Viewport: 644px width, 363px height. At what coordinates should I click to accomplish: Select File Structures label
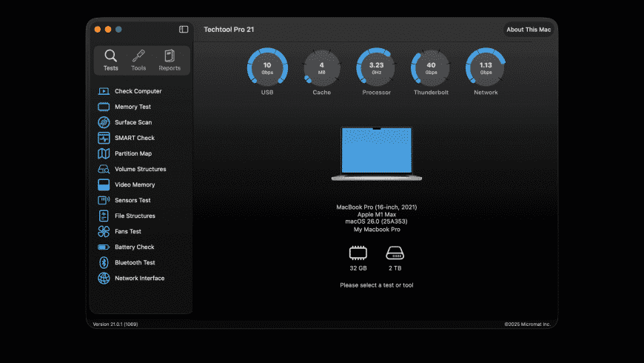[135, 216]
